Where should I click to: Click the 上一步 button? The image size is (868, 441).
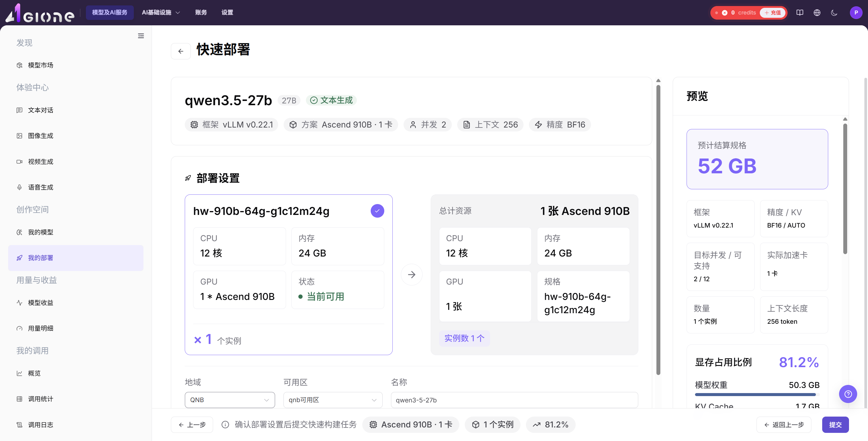192,424
